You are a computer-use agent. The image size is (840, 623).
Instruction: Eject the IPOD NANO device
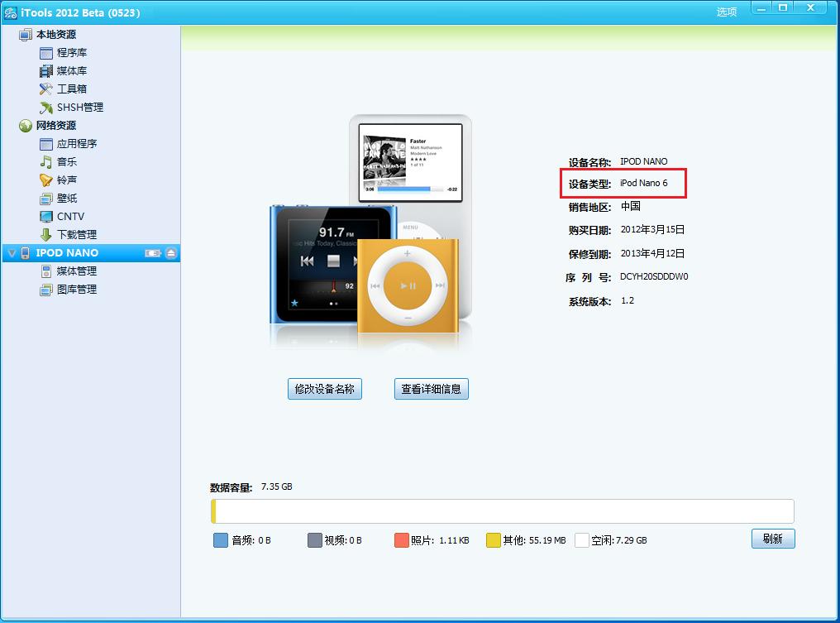coord(171,253)
